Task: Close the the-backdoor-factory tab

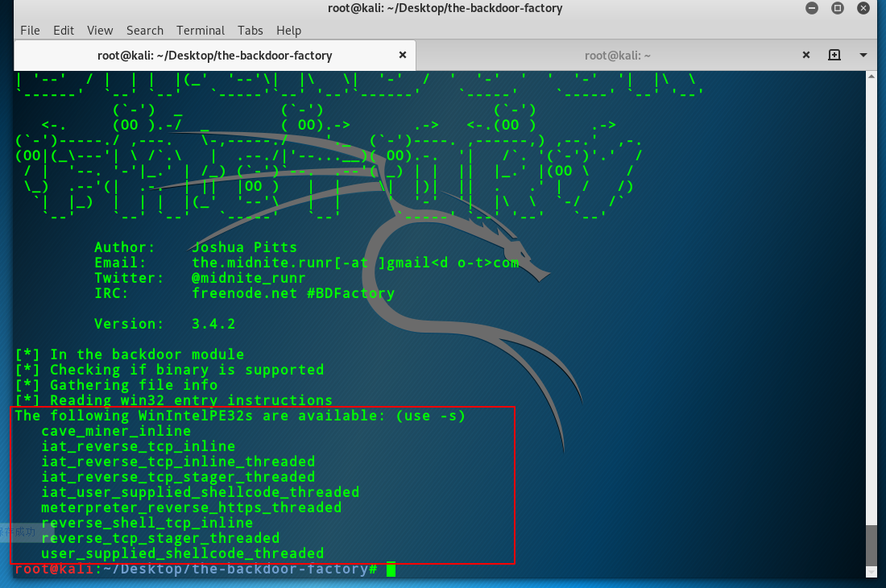Action: point(402,55)
